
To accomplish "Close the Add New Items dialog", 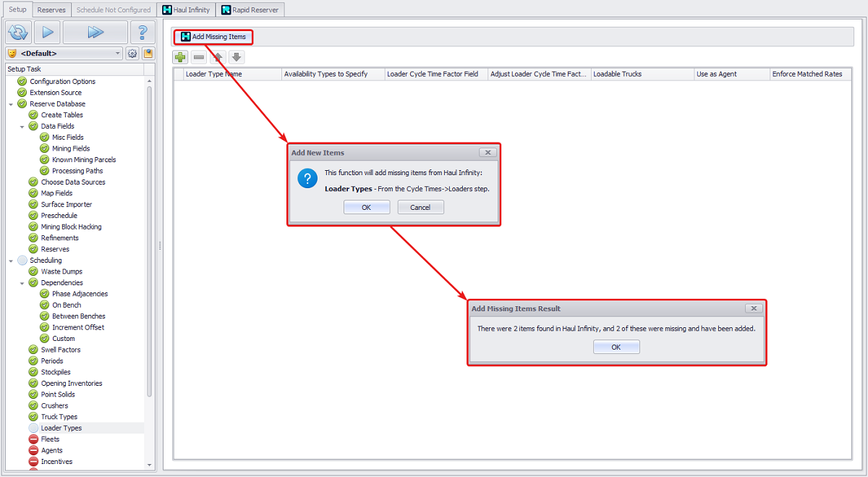I will click(488, 153).
